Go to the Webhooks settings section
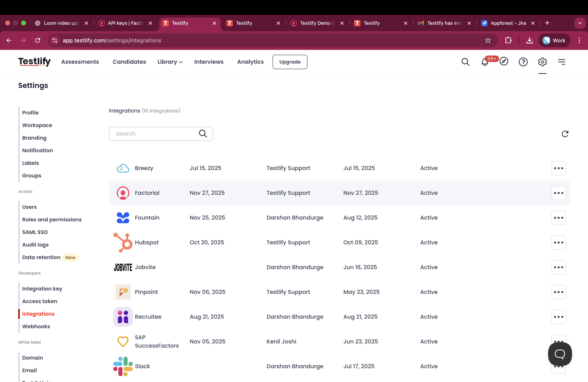 click(x=36, y=327)
